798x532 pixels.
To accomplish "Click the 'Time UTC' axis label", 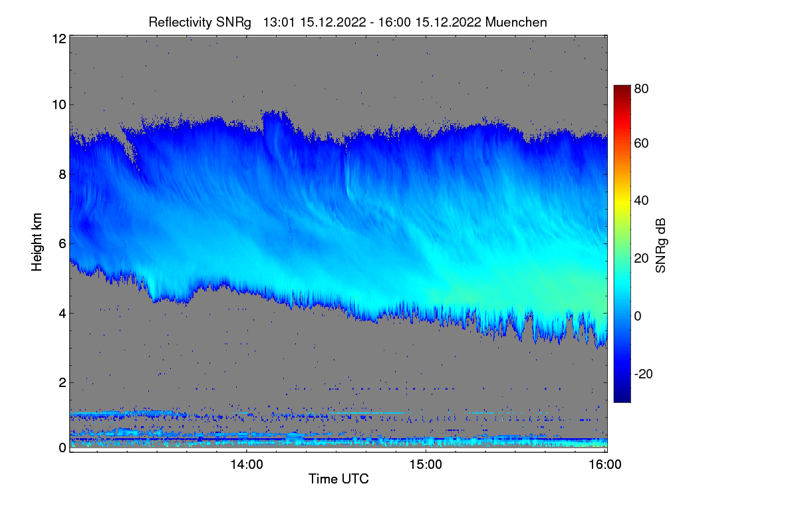I will point(338,479).
